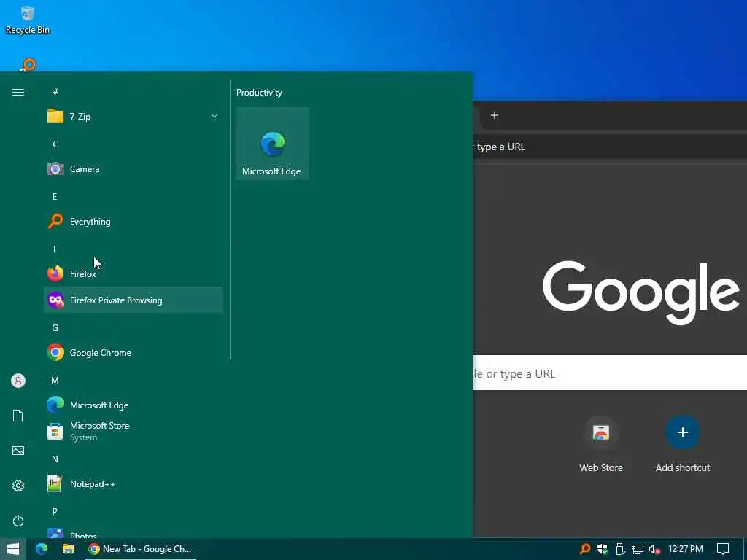Open Microsoft Edge in app list
Screen dimensions: 747x560
133,405
